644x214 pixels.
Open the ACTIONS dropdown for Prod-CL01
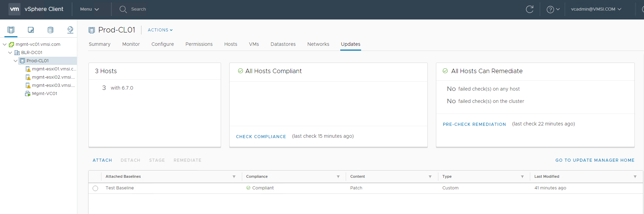click(160, 30)
